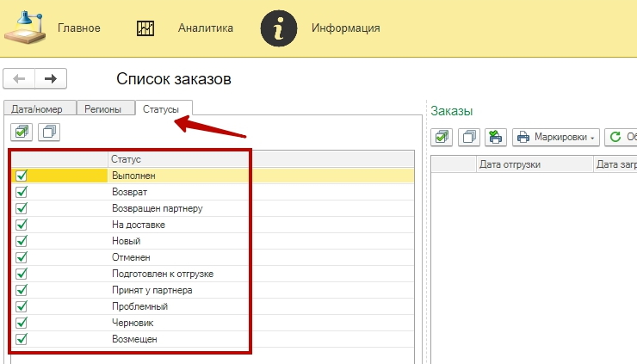This screenshot has height=364, width=637.
Task: Open the Маркировки dropdown menu
Action: tap(556, 137)
